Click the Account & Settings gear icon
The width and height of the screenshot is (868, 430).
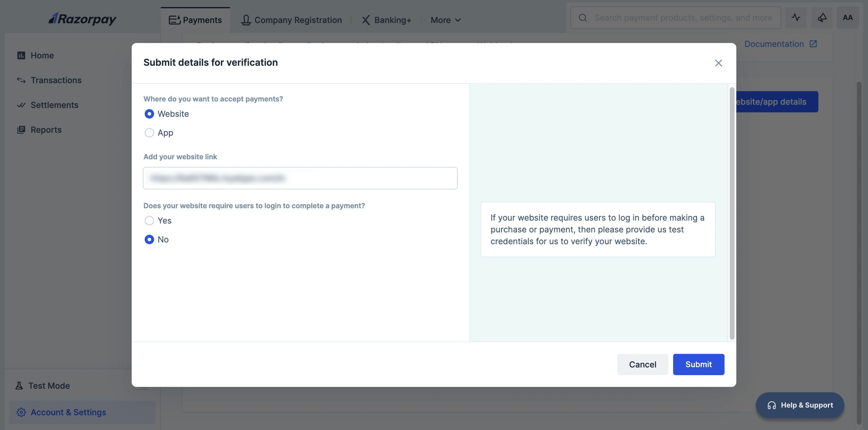[x=21, y=412]
